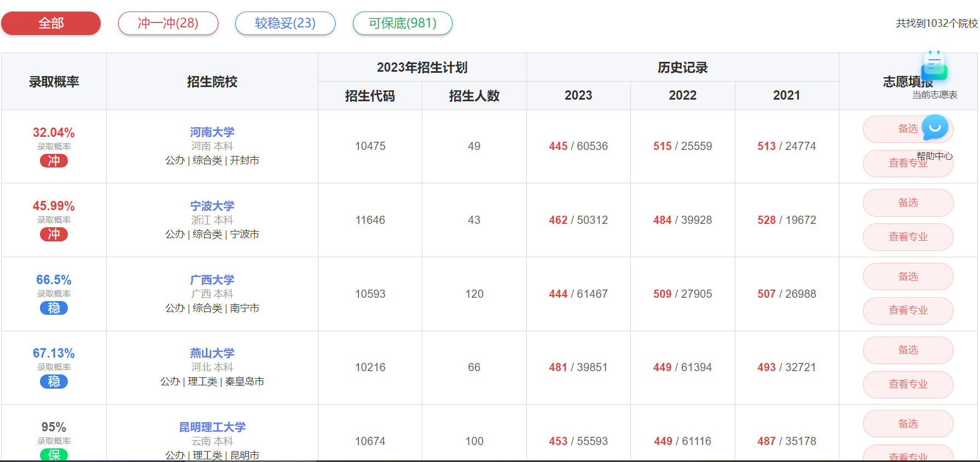Image resolution: width=980 pixels, height=462 pixels.
Task: Click enrollment code 10593
Action: (370, 294)
